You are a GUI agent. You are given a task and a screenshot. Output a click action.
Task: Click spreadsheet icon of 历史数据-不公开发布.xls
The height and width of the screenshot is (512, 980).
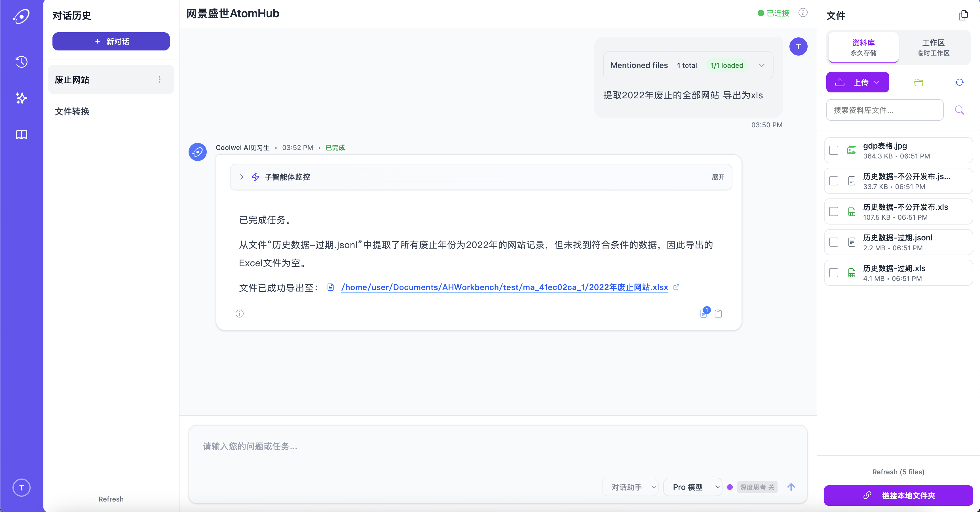[852, 212]
